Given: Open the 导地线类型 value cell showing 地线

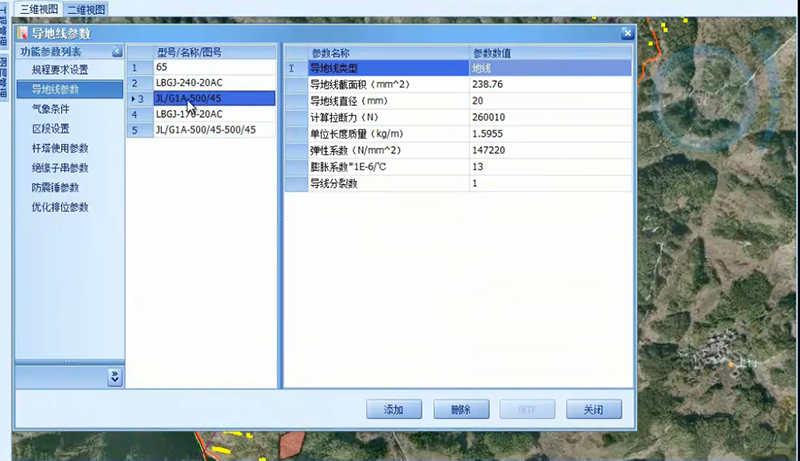Looking at the screenshot, I should [x=550, y=68].
